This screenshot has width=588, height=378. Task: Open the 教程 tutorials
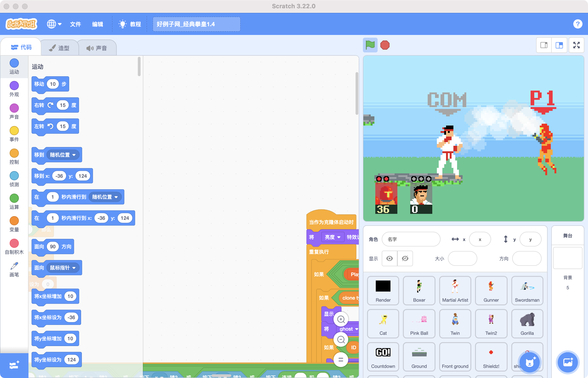130,24
